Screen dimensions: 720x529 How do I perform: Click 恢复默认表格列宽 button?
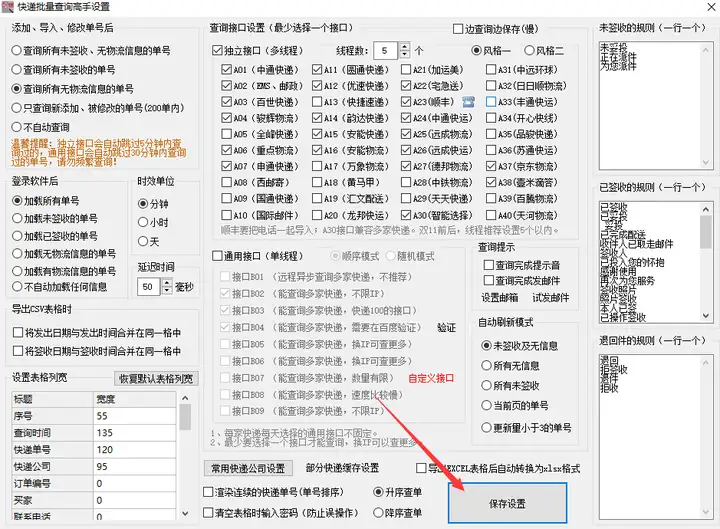156,378
